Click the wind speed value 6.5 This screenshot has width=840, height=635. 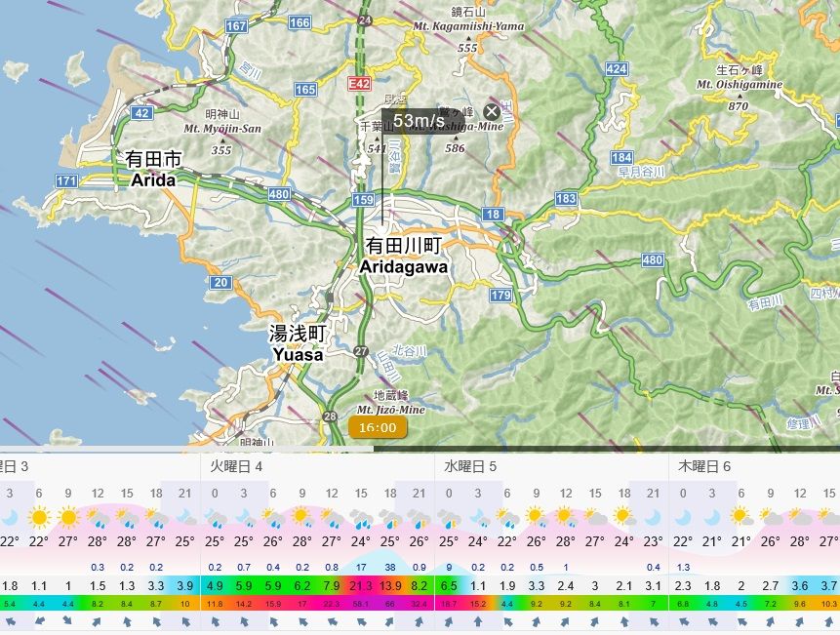click(x=449, y=586)
